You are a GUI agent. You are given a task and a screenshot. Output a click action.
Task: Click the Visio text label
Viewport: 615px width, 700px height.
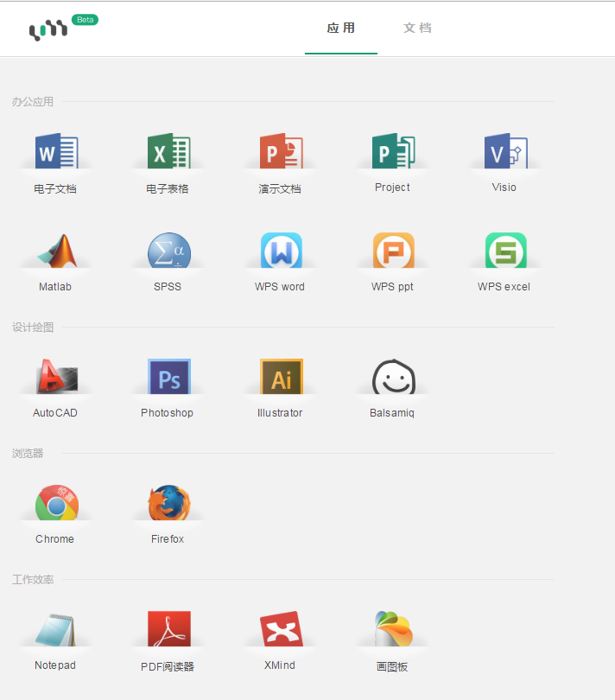504,188
